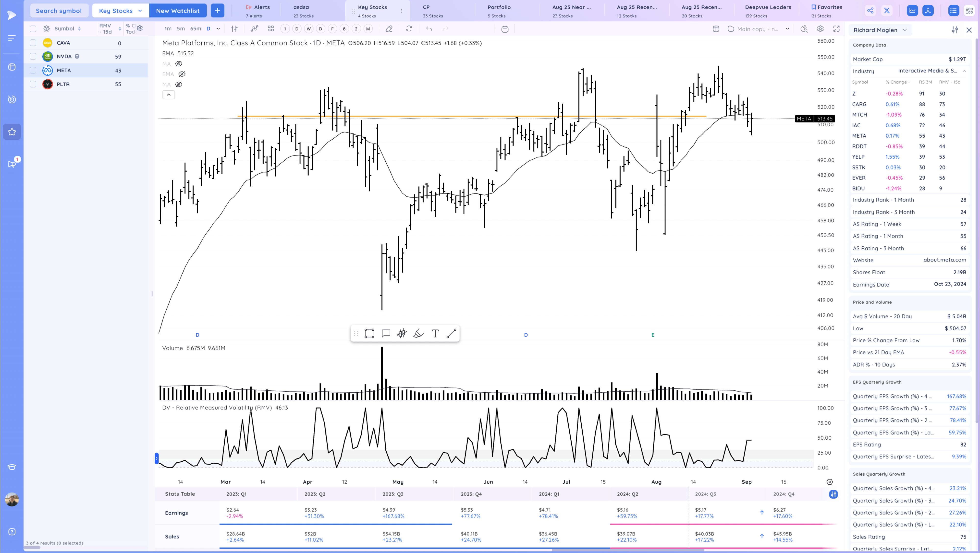
Task: Open chart settings gear
Action: 820,28
